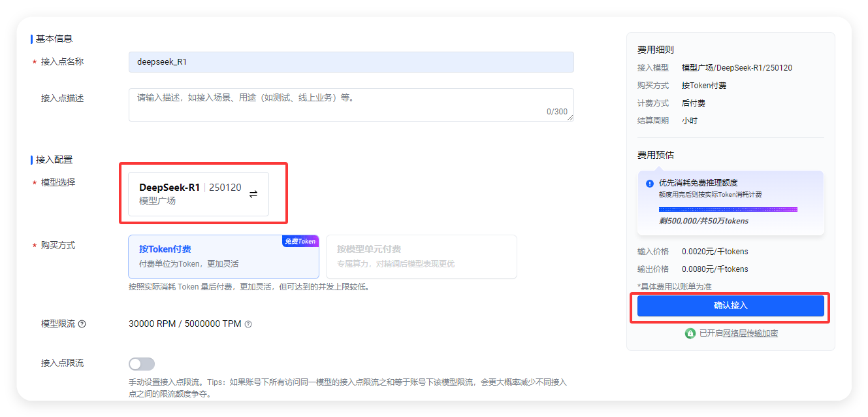This screenshot has height=417, width=868.
Task: Select the 按模型单元付费 purchase option
Action: tap(421, 257)
